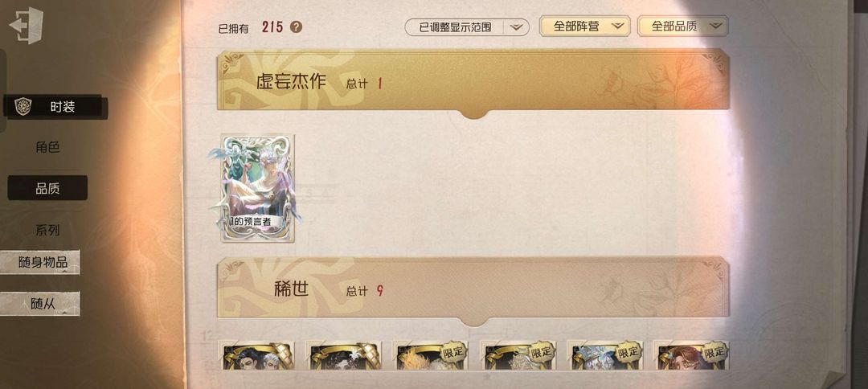This screenshot has height=389, width=868.
Task: Pick the second 限定 costume thumbnail
Action: [x=518, y=356]
